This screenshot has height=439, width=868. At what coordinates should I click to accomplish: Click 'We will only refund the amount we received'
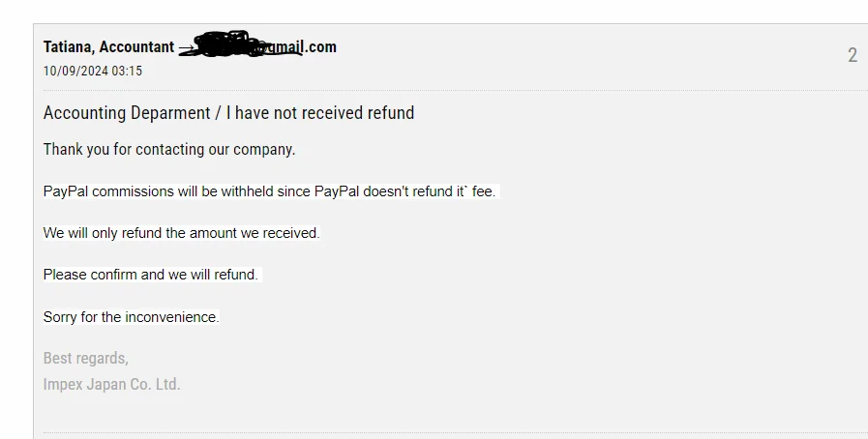182,233
